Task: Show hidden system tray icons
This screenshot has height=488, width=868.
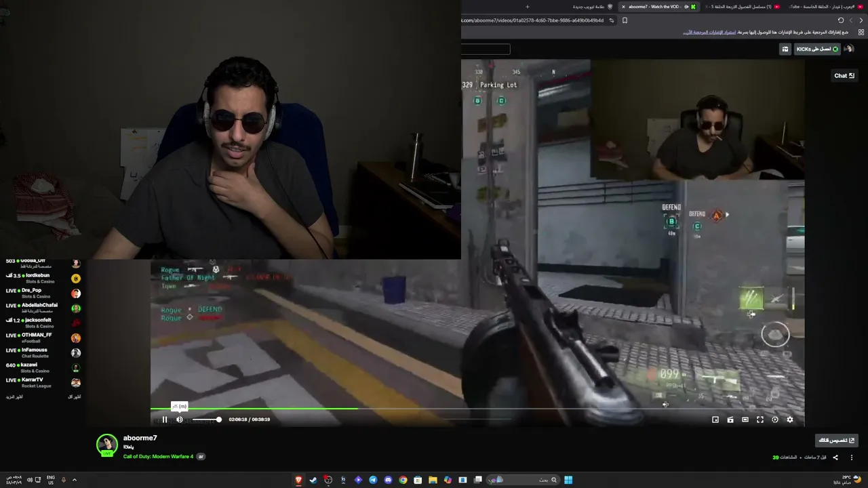Action: [75, 480]
